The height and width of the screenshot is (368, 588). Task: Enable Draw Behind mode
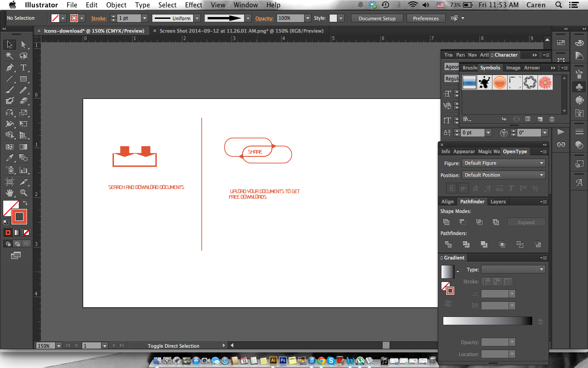pyautogui.click(x=17, y=244)
